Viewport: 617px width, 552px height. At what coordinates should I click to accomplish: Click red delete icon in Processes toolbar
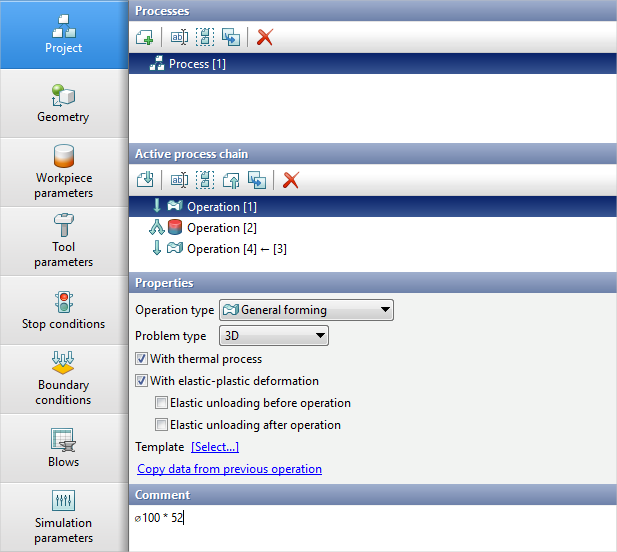coord(265,37)
